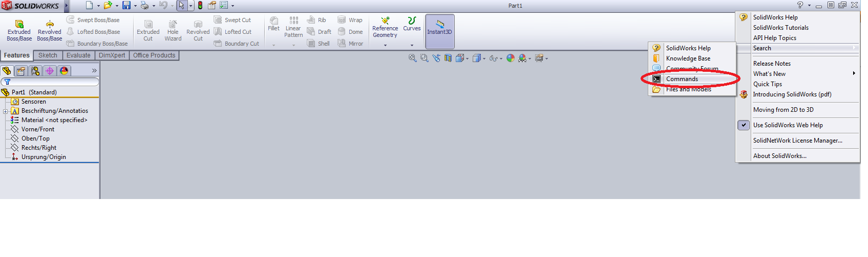Click the Edit Appearance color ball icon
The width and height of the screenshot is (868, 257).
pos(511,58)
